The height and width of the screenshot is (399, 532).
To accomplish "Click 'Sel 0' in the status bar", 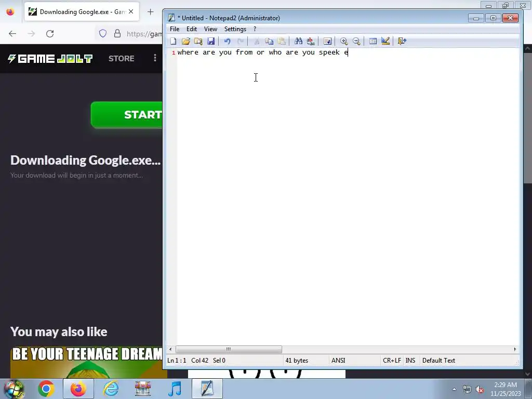I will click(x=219, y=361).
